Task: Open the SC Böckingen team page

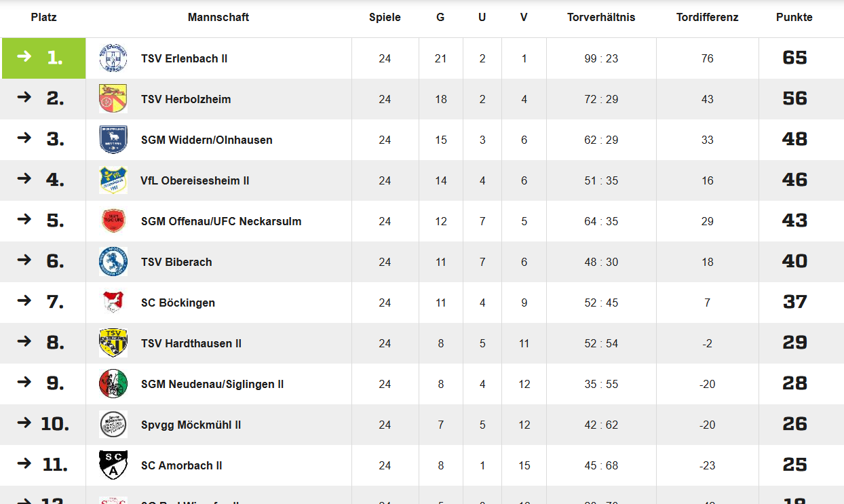Action: click(x=178, y=303)
